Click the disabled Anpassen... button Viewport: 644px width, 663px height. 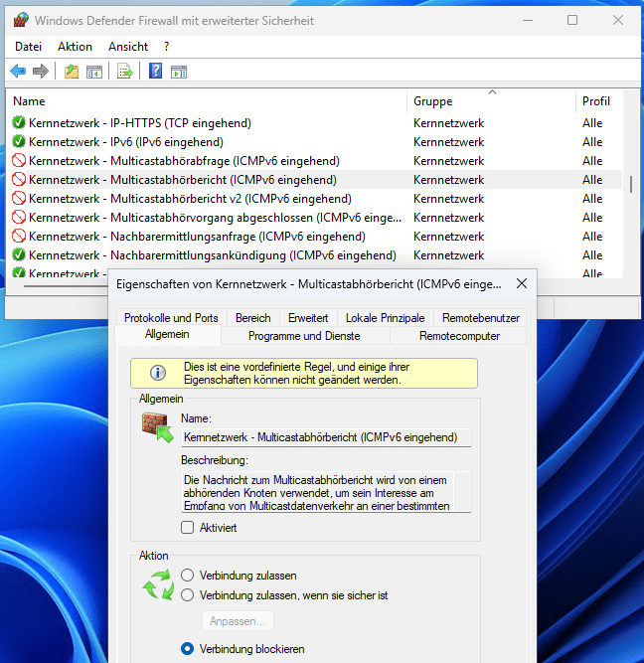(238, 620)
